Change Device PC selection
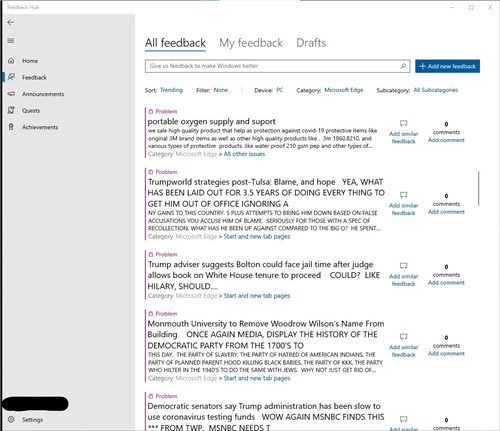The width and height of the screenshot is (500, 431). 280,90
